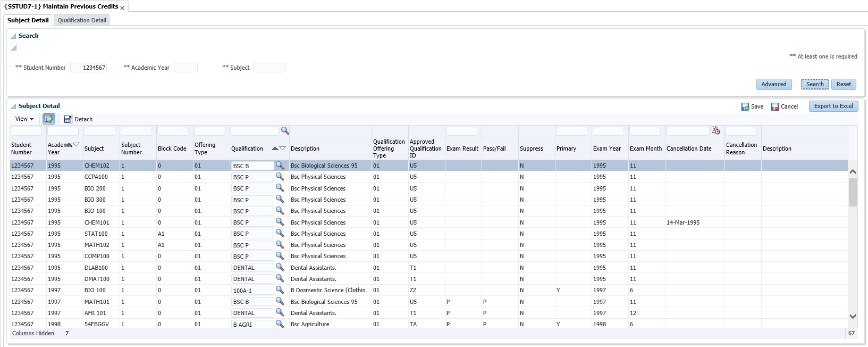This screenshot has height=347, width=868.
Task: Open qualification lookup for 54EBGGV row
Action: click(280, 324)
